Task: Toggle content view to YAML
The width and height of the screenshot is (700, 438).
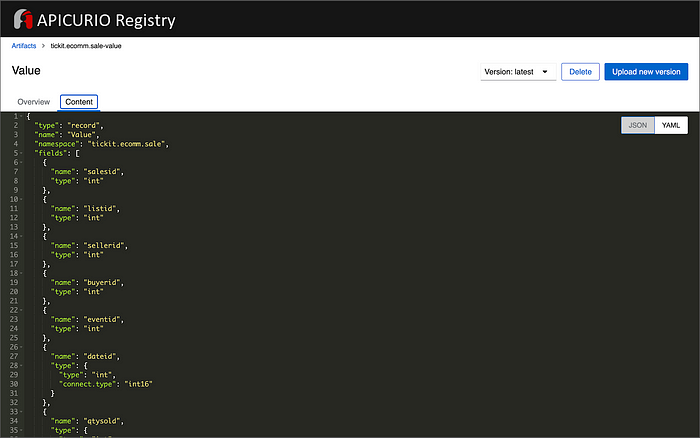Action: coord(671,125)
